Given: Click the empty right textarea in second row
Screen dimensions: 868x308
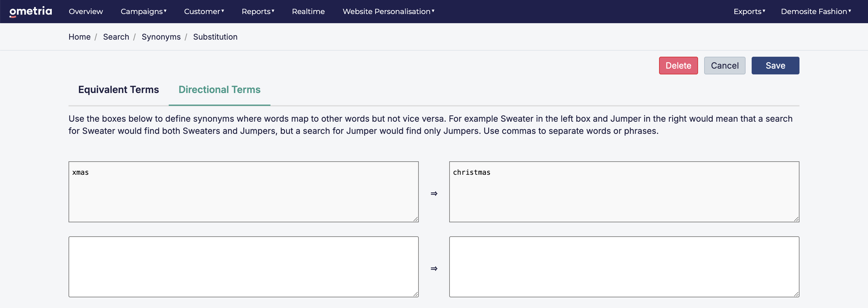Looking at the screenshot, I should tap(624, 267).
